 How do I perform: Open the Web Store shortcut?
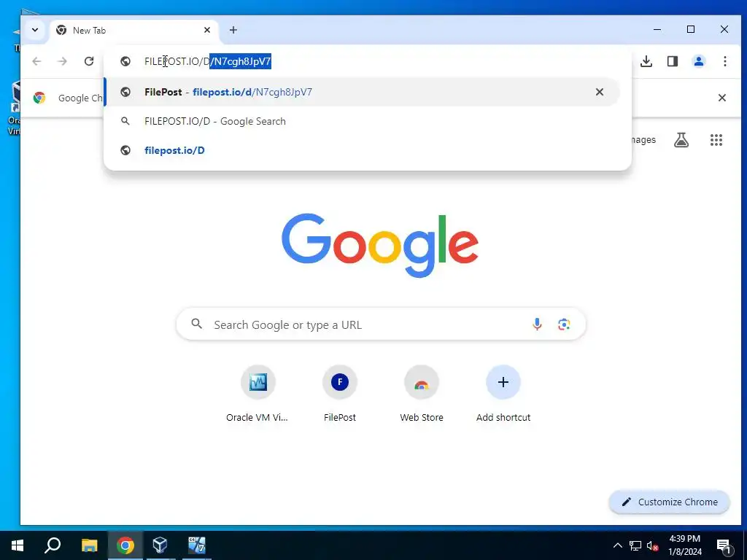422,394
